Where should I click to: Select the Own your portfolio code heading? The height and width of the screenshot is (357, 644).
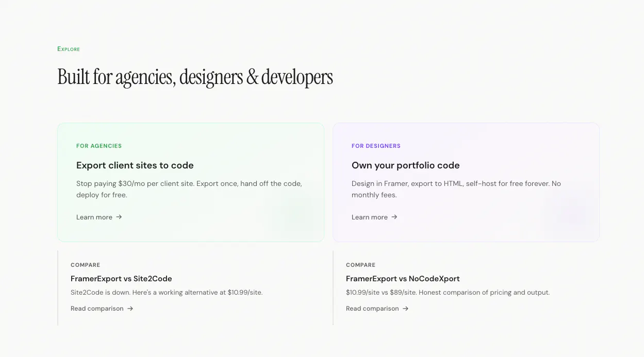(x=406, y=165)
